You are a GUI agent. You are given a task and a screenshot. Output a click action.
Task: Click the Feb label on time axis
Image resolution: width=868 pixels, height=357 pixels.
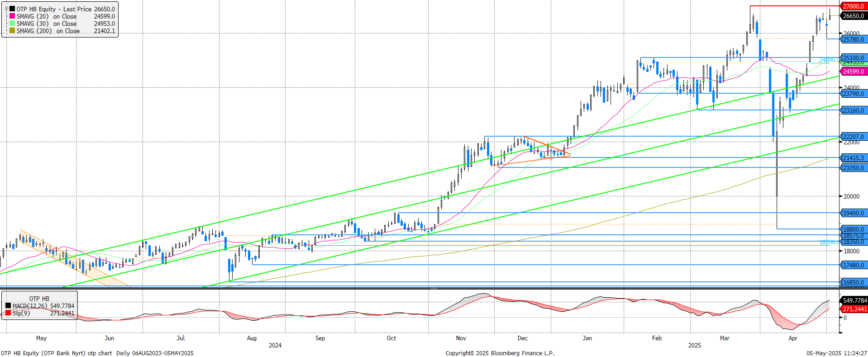tap(657, 338)
